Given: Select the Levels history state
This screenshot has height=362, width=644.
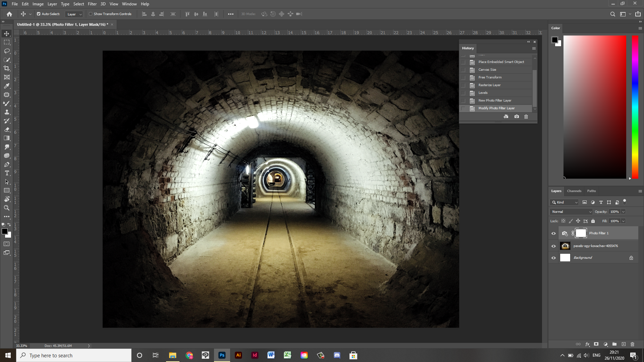Looking at the screenshot, I should (483, 93).
